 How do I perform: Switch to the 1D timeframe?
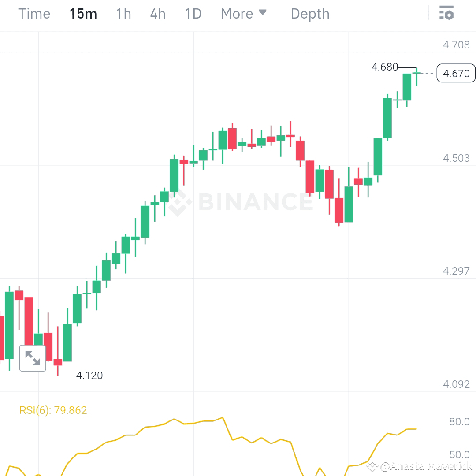click(x=193, y=14)
